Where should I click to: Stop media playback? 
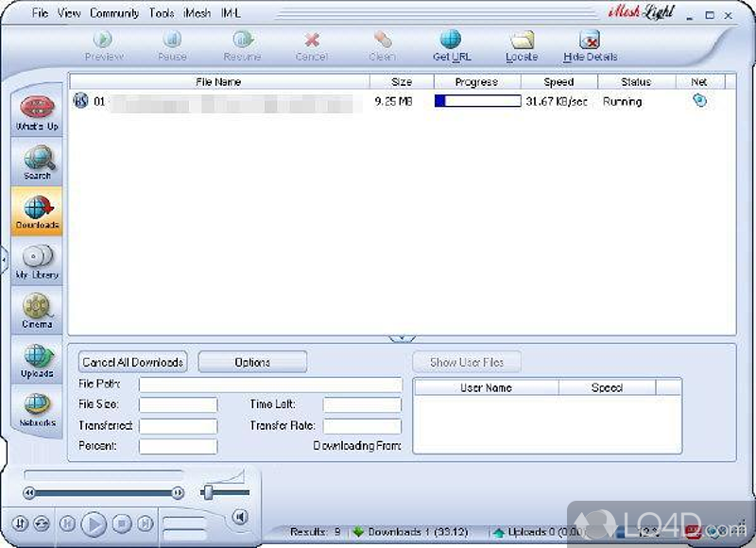(122, 523)
